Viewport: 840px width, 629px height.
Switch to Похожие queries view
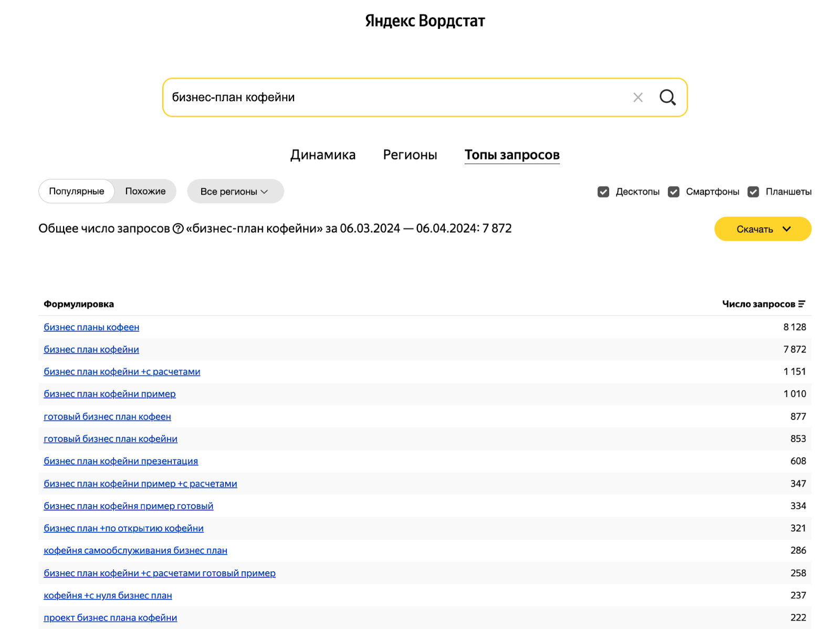[145, 191]
